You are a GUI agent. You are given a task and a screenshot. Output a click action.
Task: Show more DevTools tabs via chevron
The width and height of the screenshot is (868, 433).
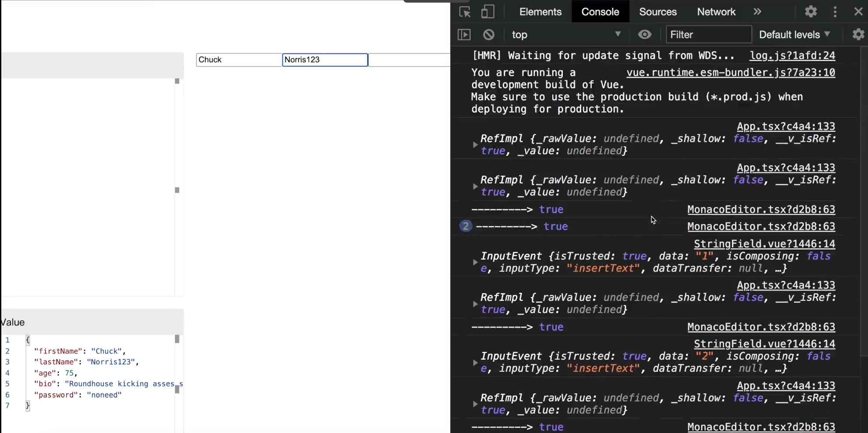(757, 12)
